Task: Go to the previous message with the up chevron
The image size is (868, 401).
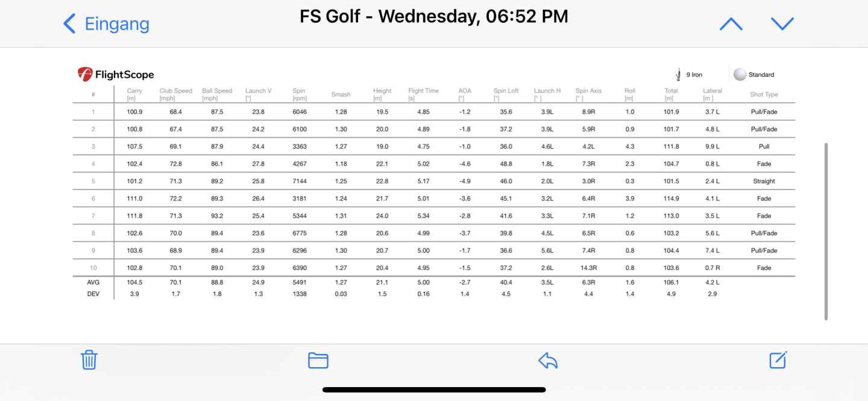Action: (x=731, y=24)
